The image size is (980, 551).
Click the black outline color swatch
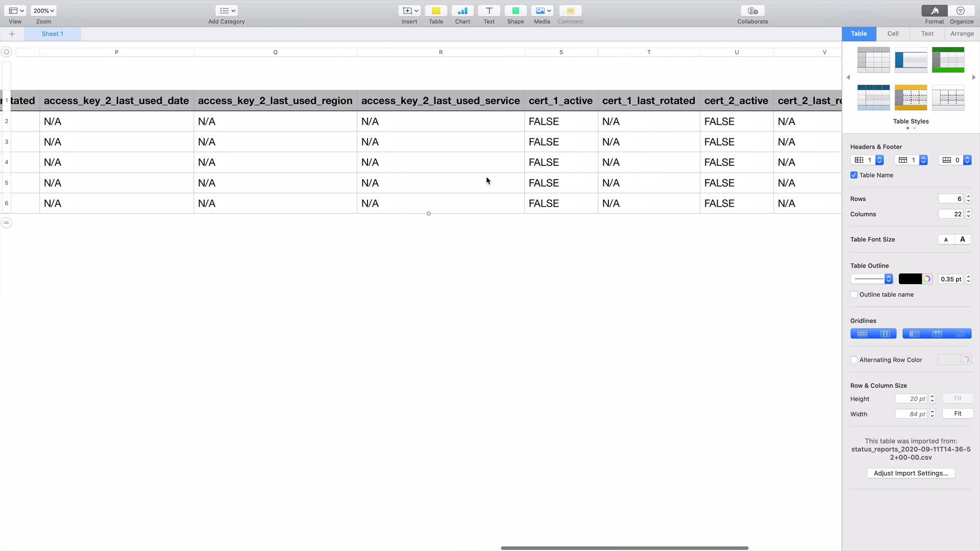pyautogui.click(x=910, y=279)
